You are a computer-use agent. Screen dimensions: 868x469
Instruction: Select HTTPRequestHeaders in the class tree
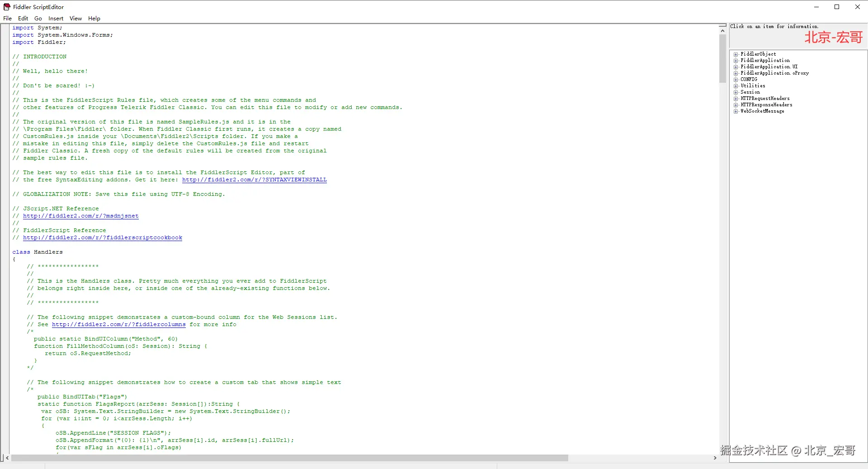coord(765,99)
